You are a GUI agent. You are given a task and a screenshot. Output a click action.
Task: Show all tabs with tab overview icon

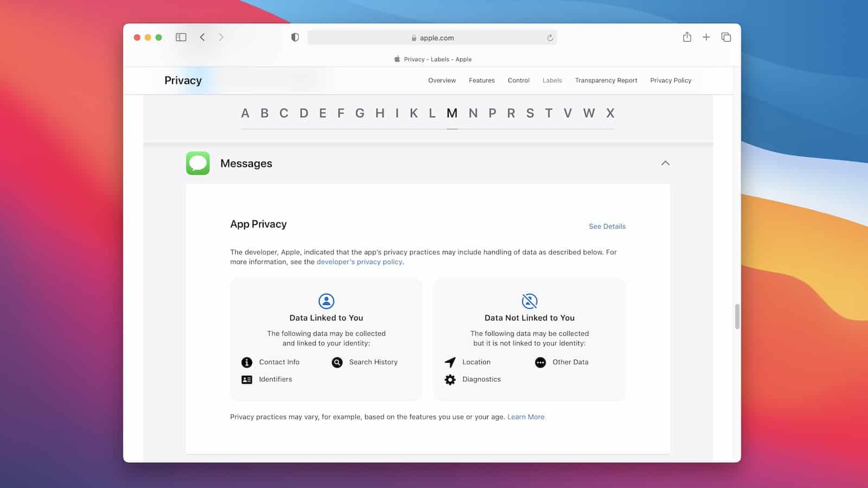pos(726,37)
